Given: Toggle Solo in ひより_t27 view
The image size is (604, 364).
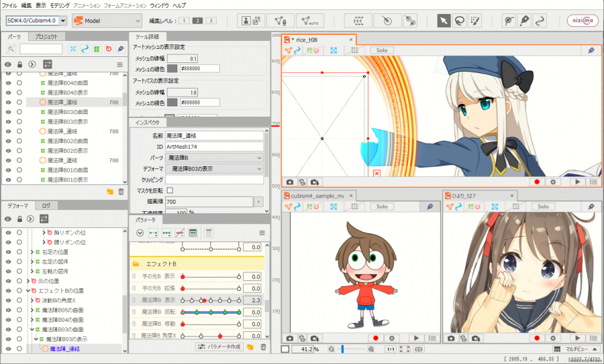Looking at the screenshot, I should pyautogui.click(x=543, y=206).
